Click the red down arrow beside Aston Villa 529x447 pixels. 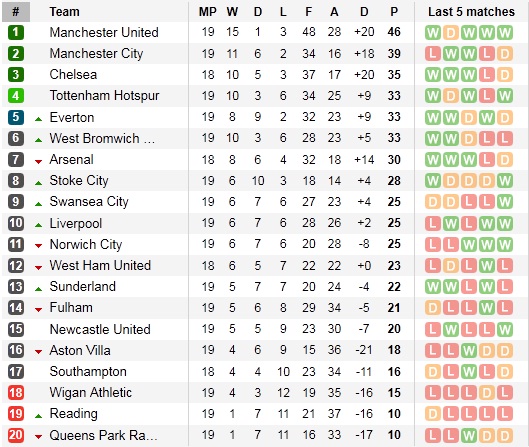point(38,352)
